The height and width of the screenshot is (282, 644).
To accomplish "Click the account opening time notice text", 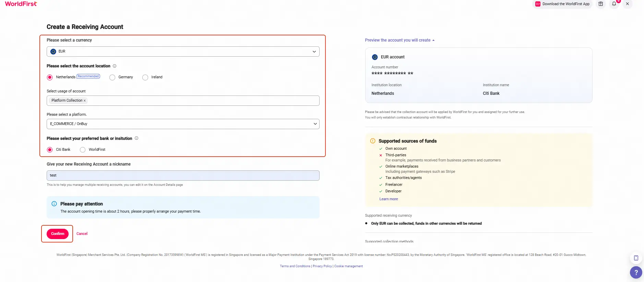I will click(130, 212).
